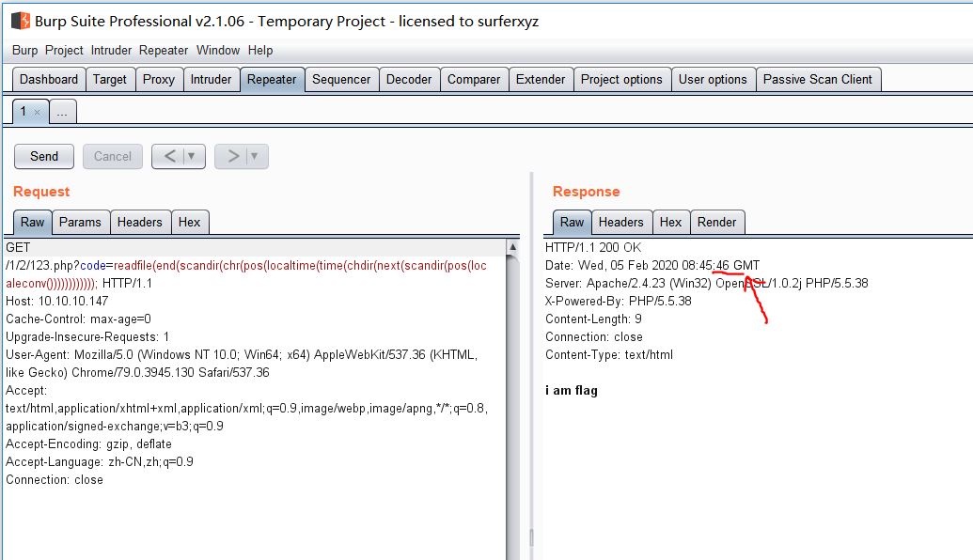Click the 'Date: Wed, 05 Feb 2020' response header
This screenshot has height=560, width=973.
click(x=652, y=265)
